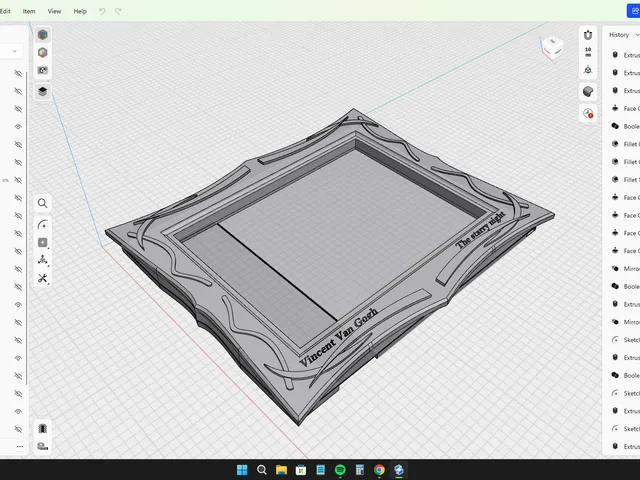
Task: Select the first Boolean history step
Action: [x=625, y=126]
